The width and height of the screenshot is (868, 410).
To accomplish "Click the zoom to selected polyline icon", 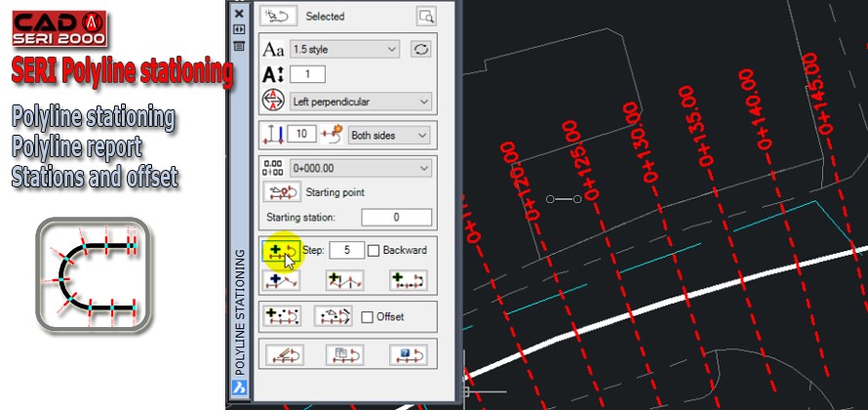I will 425,16.
